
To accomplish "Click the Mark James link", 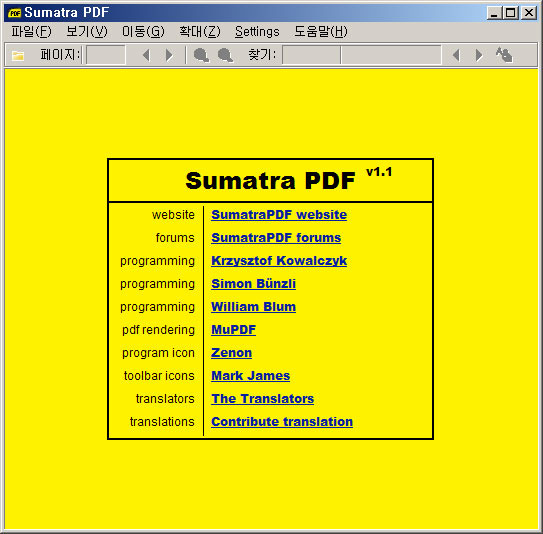I will tap(250, 376).
